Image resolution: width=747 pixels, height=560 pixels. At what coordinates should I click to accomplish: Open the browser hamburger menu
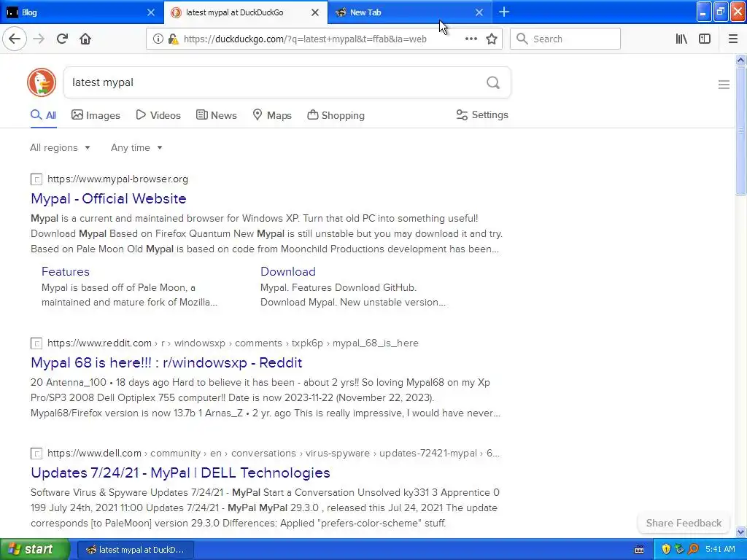[x=732, y=39]
